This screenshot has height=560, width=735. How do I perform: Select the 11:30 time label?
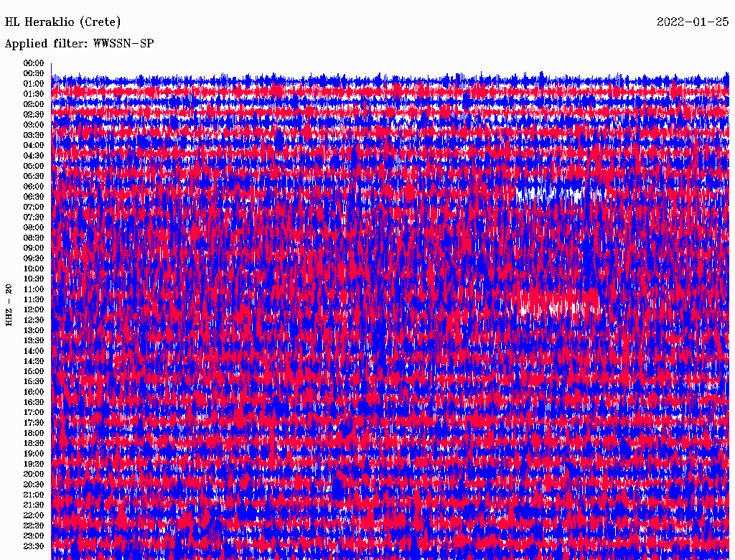tap(34, 299)
